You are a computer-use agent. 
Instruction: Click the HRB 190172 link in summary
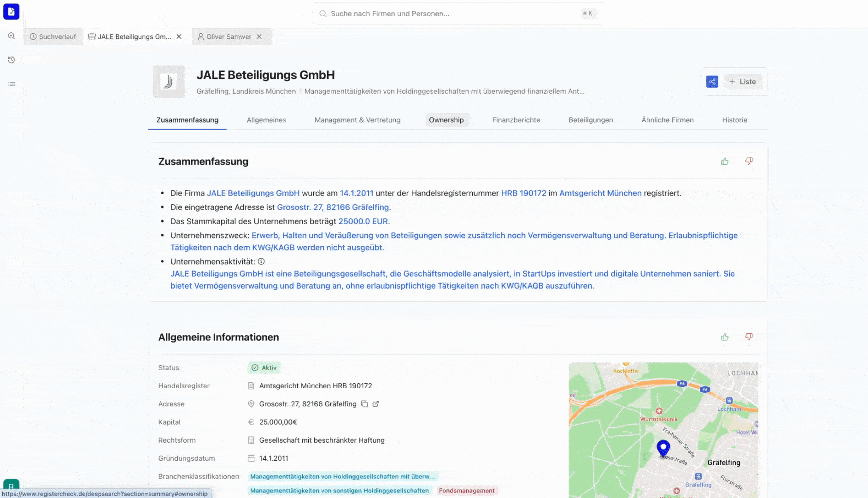523,193
